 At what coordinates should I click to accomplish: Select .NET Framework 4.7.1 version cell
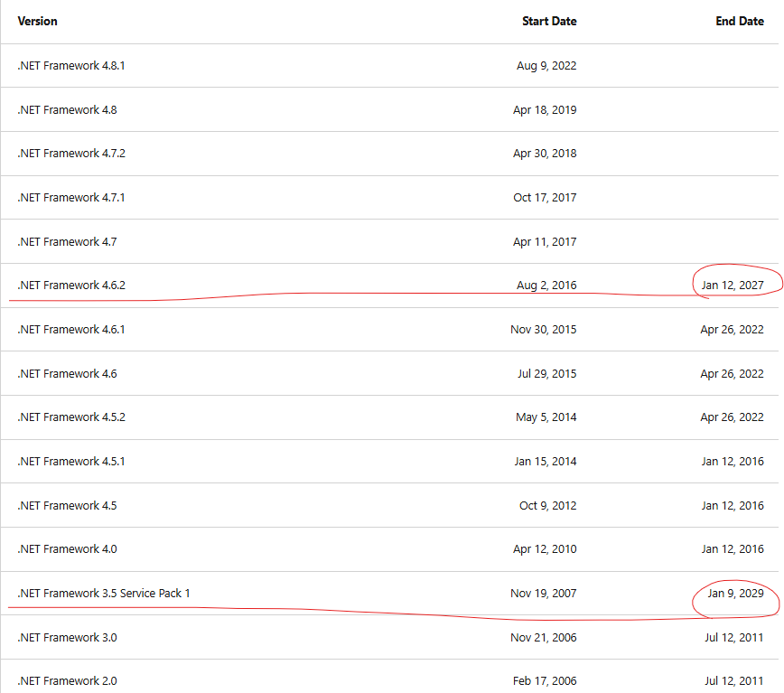(71, 198)
